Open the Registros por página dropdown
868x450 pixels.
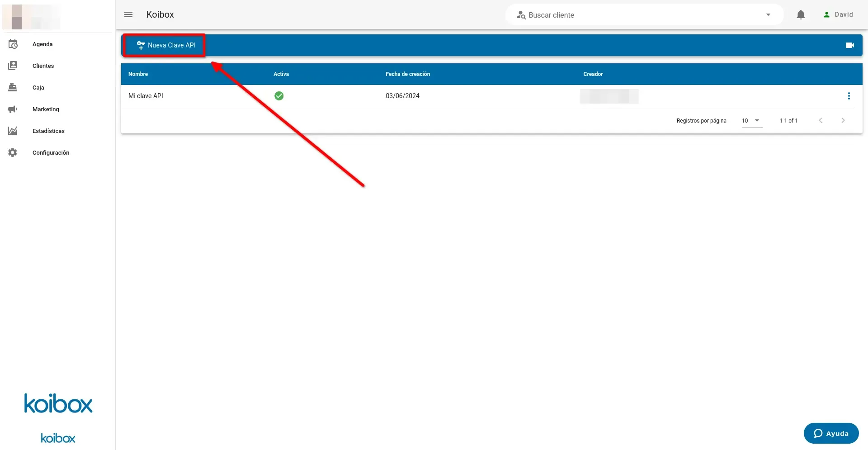(x=751, y=121)
